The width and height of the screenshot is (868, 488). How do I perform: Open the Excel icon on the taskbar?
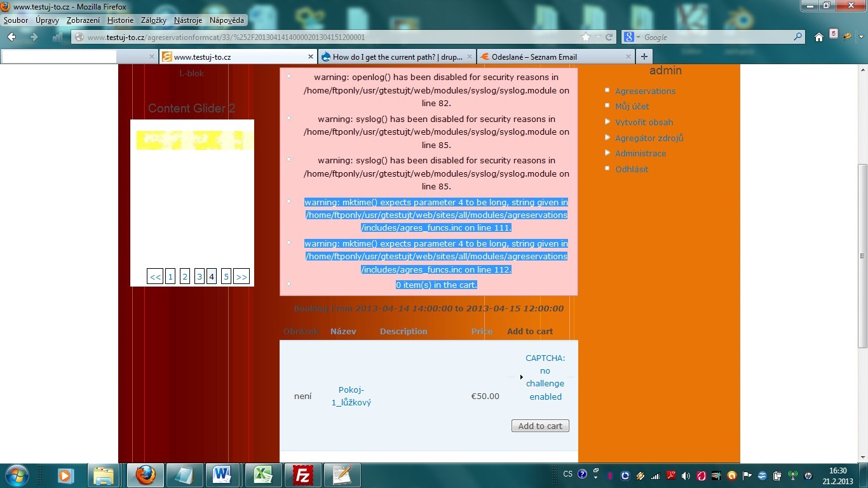coord(262,475)
